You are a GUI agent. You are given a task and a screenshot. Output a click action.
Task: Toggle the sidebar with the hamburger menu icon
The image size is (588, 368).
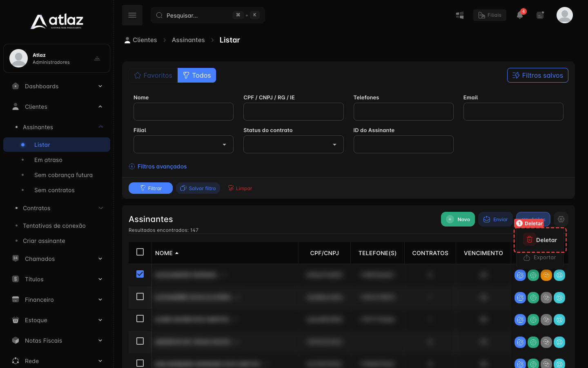click(x=132, y=15)
